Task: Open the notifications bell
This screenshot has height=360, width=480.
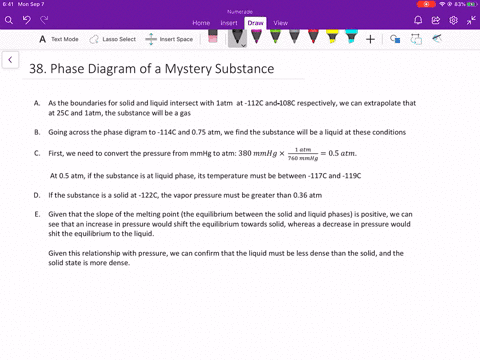Action: [418, 20]
